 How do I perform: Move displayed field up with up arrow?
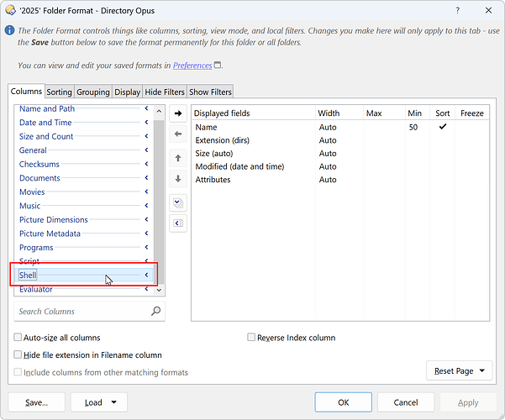click(178, 158)
